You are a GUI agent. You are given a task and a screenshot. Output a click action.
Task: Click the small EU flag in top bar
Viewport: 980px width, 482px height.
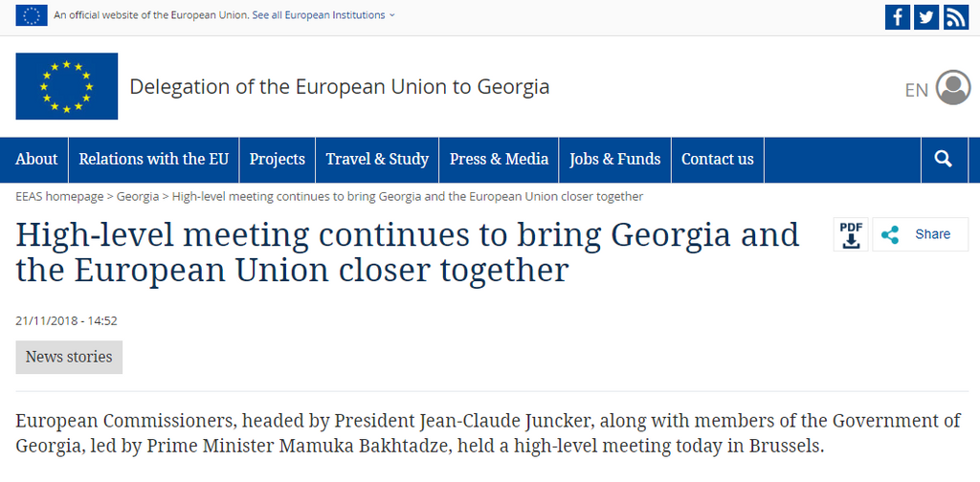coord(32,15)
